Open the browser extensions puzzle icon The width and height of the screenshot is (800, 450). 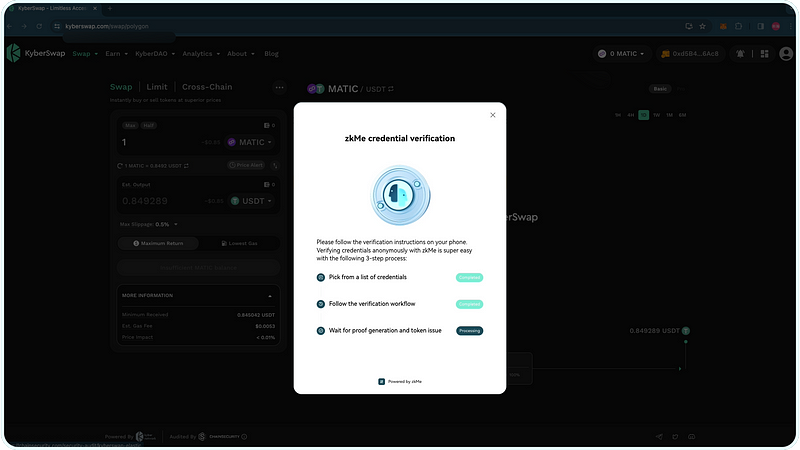[x=738, y=26]
